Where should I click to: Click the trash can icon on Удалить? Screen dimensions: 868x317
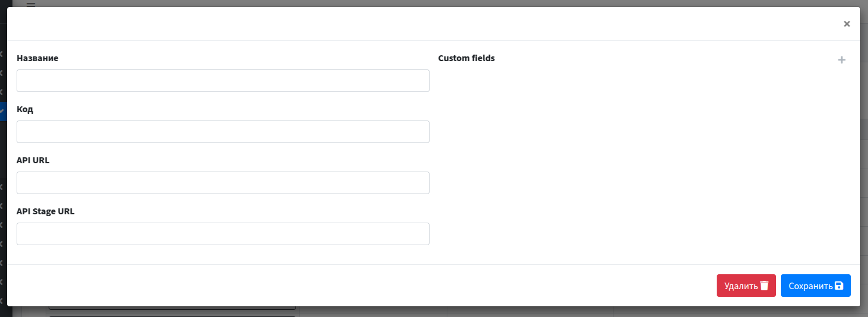pos(764,286)
